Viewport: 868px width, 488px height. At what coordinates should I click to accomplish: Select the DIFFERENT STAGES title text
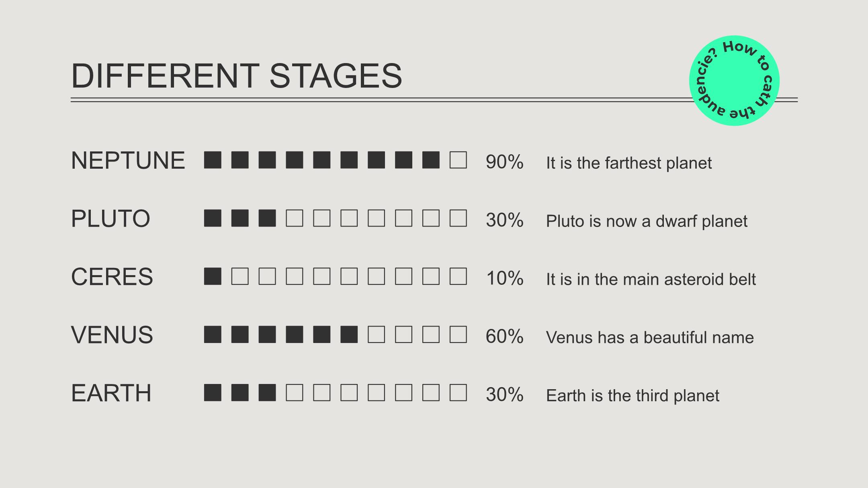[x=237, y=76]
